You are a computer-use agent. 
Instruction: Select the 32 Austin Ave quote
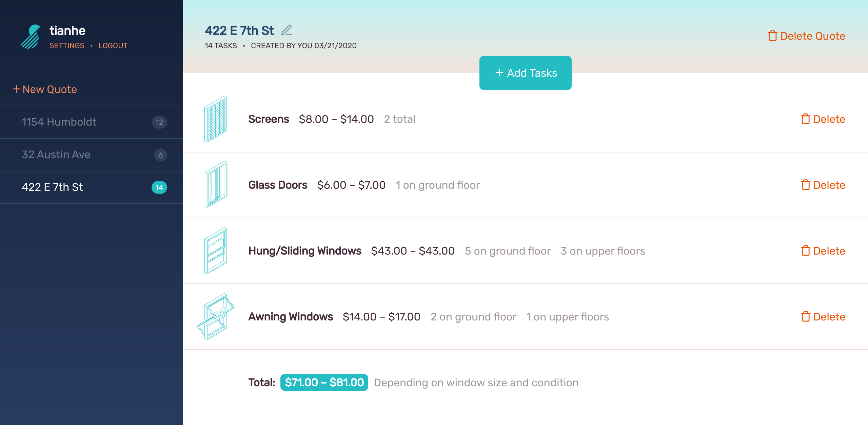(92, 155)
